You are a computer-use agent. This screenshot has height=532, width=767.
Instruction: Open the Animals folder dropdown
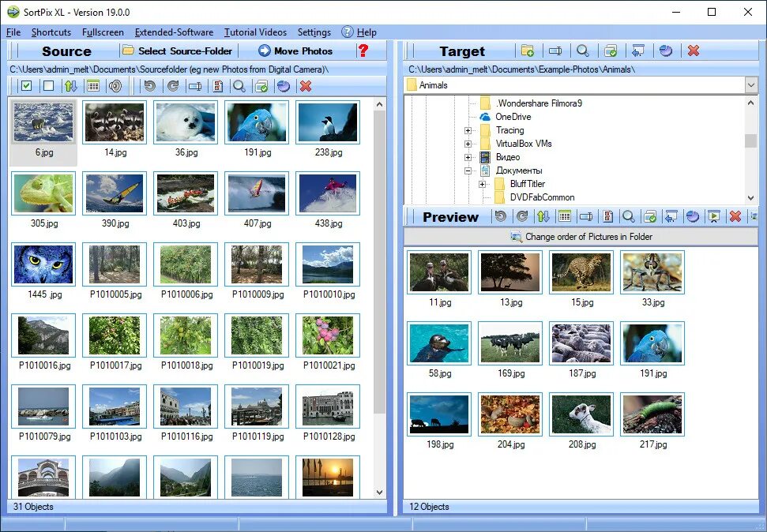[751, 85]
